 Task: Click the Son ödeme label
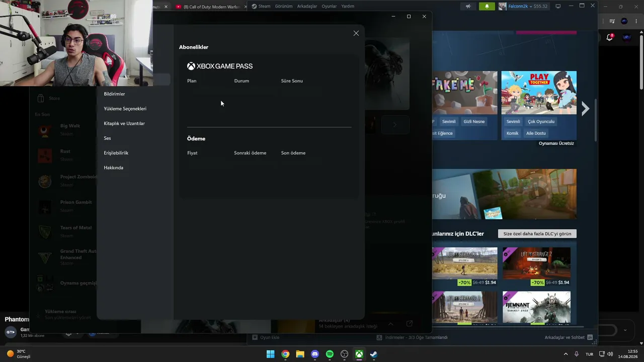click(x=293, y=153)
